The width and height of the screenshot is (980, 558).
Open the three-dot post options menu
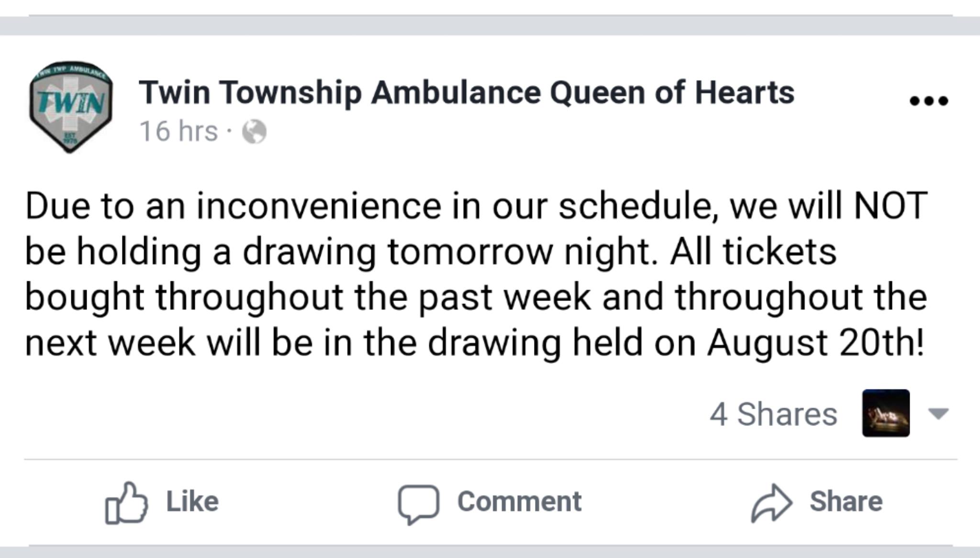(x=928, y=100)
